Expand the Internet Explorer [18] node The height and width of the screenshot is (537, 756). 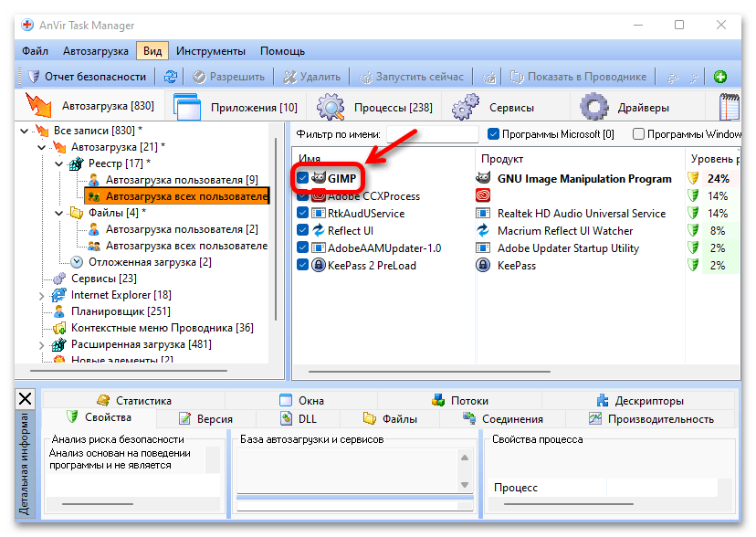point(41,296)
